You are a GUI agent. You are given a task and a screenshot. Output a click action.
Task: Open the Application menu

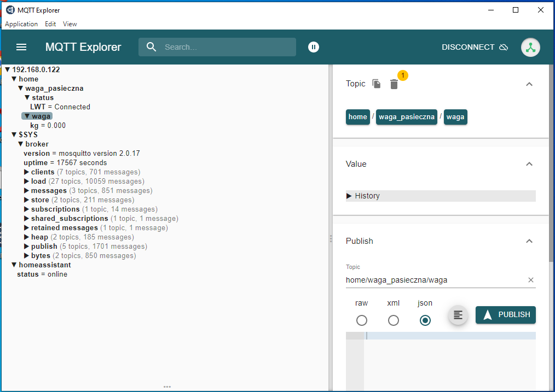pos(21,24)
